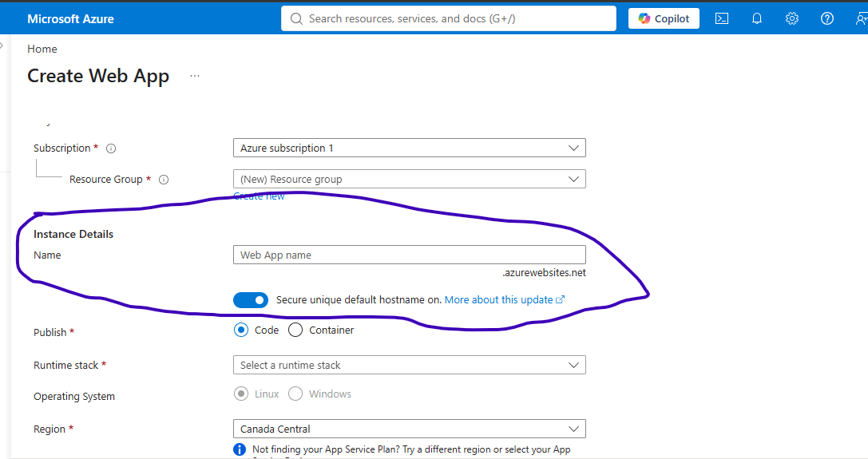Open the Select a runtime stack dropdown
Viewport: 868px width, 459px height.
pos(409,365)
